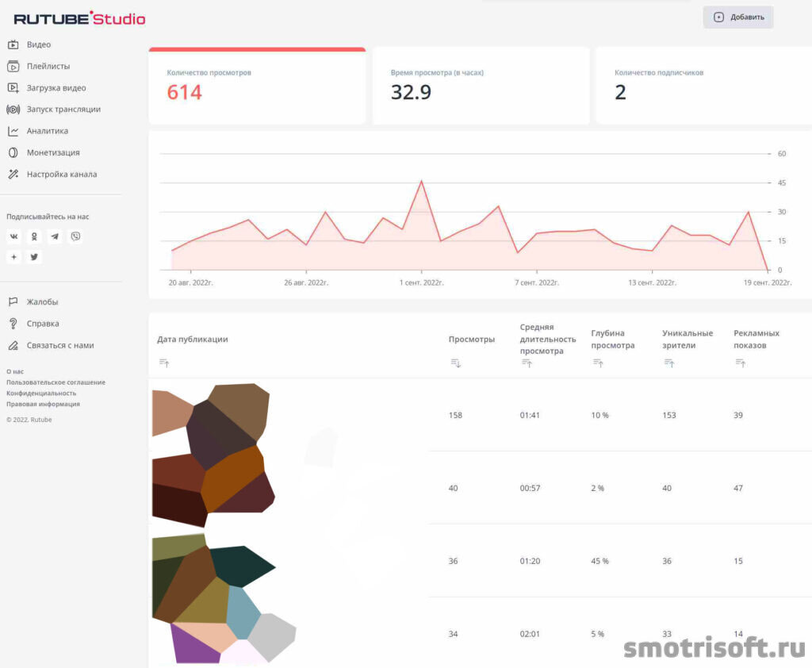Viewport: 812px width, 668px height.
Task: Click the Справка question mark icon
Action: tap(13, 324)
